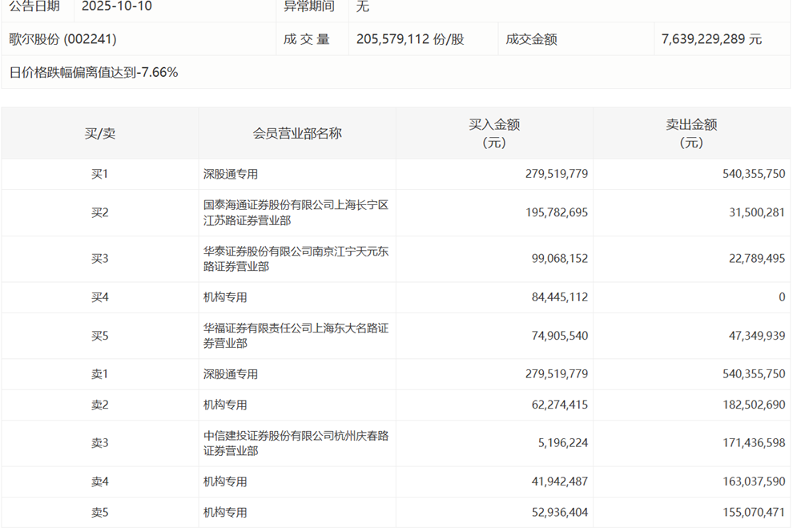Select the 成交金额 value 7,639,229,289 元

click(711, 39)
